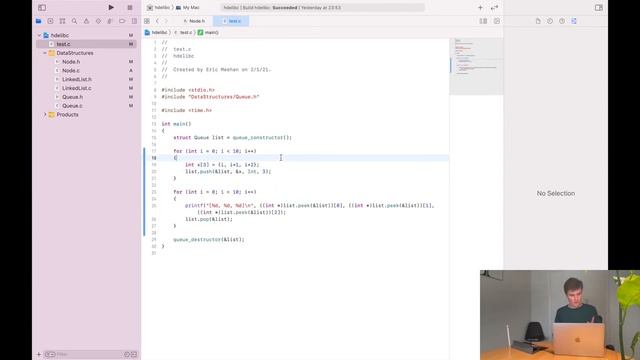The image size is (640, 360).
Task: Select the test.c editor tab
Action: coord(231,21)
